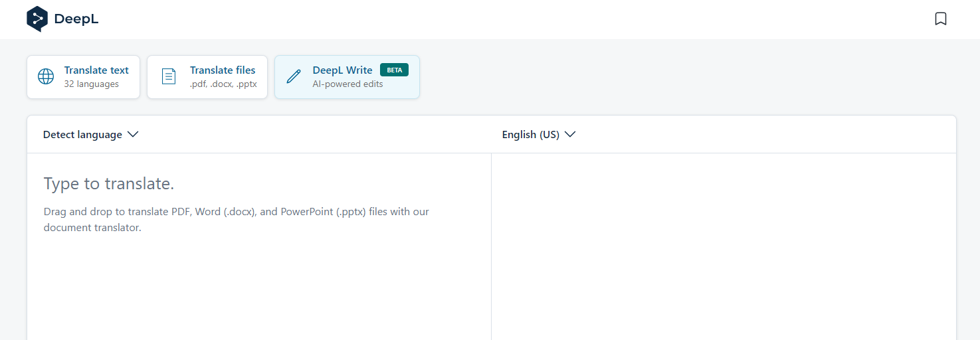Click the 'Drag and drop to translate PDF' hint text
The width and height of the screenshot is (980, 340).
[x=237, y=220]
